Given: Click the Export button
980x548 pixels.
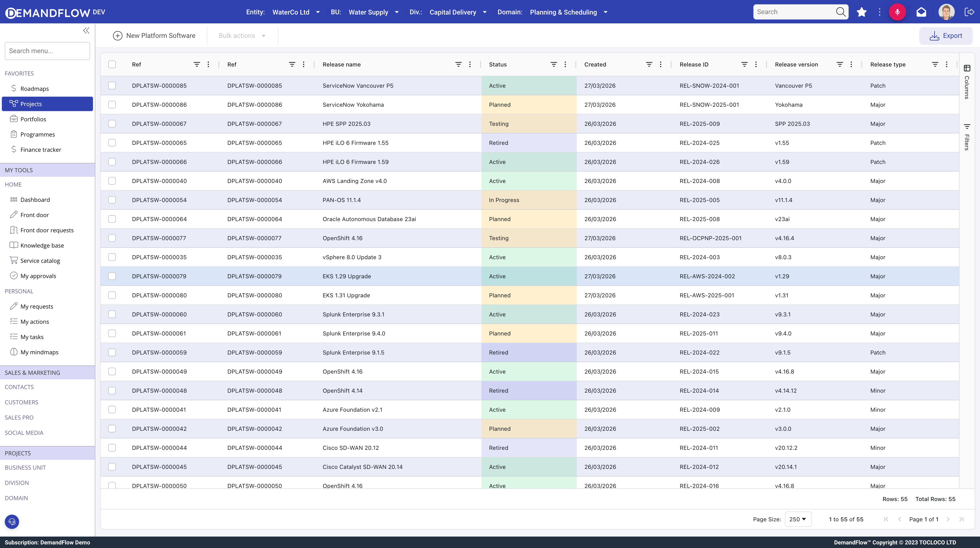Looking at the screenshot, I should tap(946, 35).
